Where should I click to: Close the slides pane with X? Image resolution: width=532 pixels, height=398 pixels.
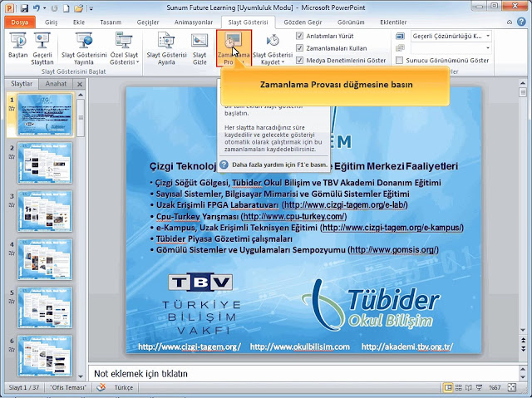tap(80, 84)
